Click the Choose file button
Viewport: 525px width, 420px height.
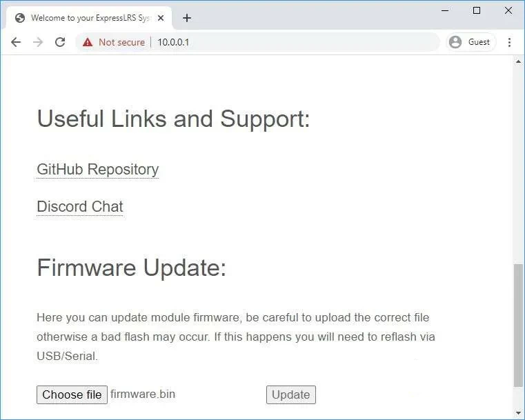[72, 394]
